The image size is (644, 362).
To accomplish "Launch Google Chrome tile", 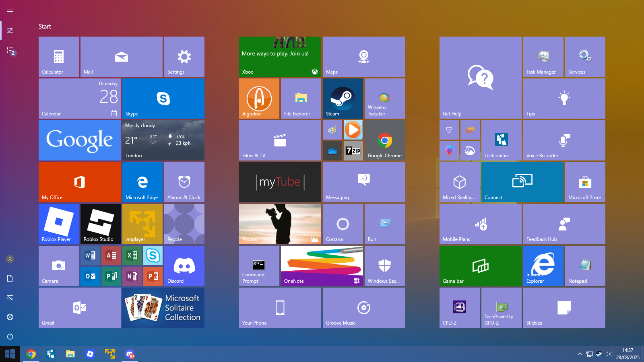I will click(385, 140).
